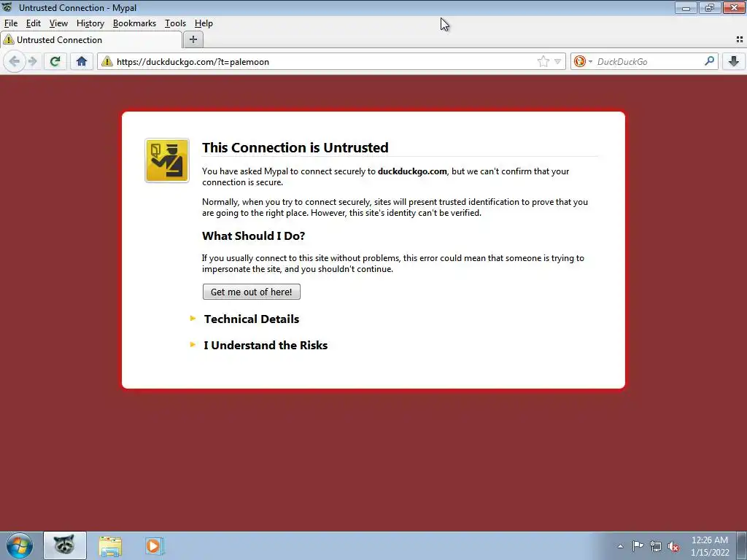Click the What Should I Do? heading
This screenshot has width=747, height=560.
coord(253,236)
